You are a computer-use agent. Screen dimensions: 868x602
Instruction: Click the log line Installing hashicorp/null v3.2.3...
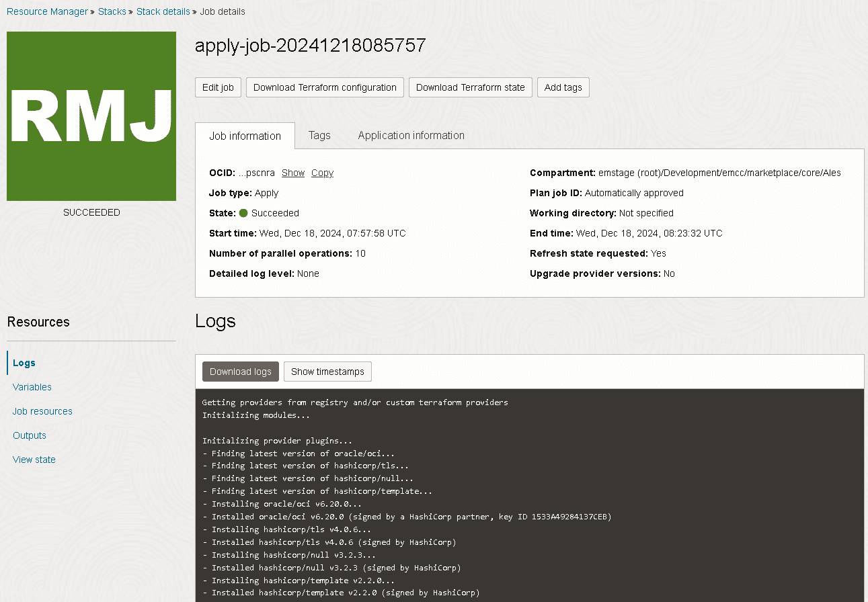(x=289, y=556)
